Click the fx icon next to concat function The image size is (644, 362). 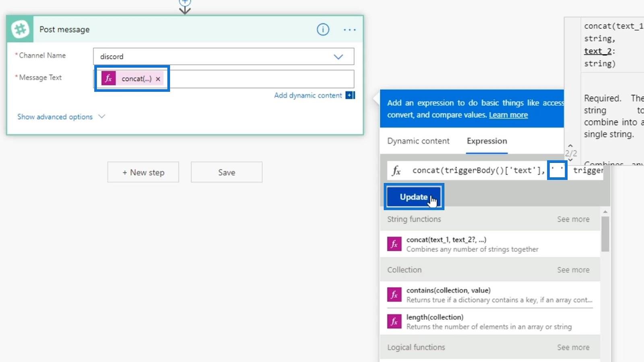(x=394, y=244)
